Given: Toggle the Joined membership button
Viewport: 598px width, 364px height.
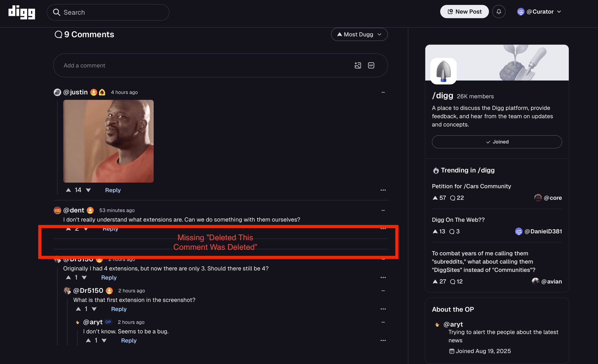Looking at the screenshot, I should (x=497, y=142).
